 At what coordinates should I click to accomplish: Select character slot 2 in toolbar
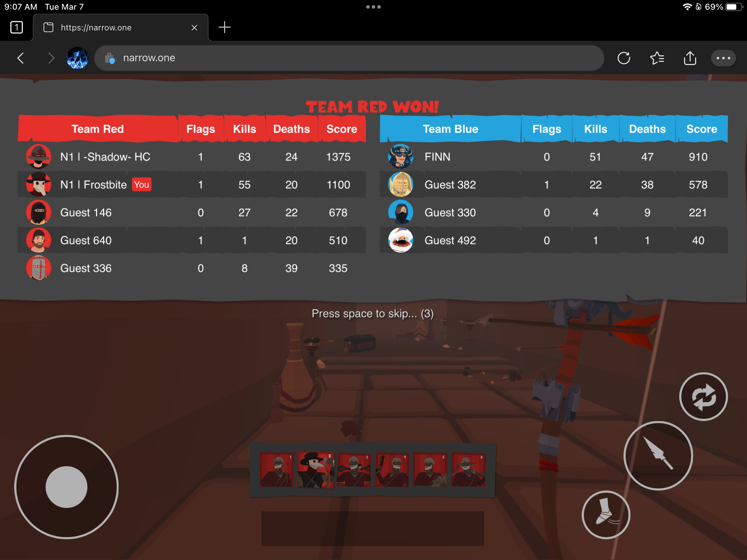click(x=316, y=469)
